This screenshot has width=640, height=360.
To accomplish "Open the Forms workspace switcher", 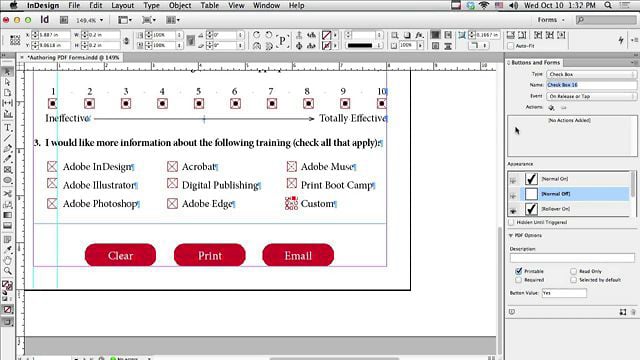I will tap(551, 20).
